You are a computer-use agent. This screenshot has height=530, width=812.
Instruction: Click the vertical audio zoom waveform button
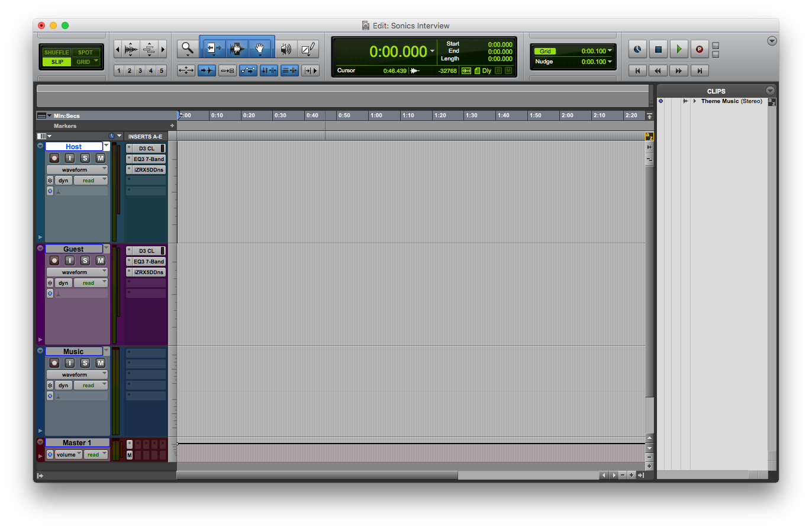pos(131,49)
